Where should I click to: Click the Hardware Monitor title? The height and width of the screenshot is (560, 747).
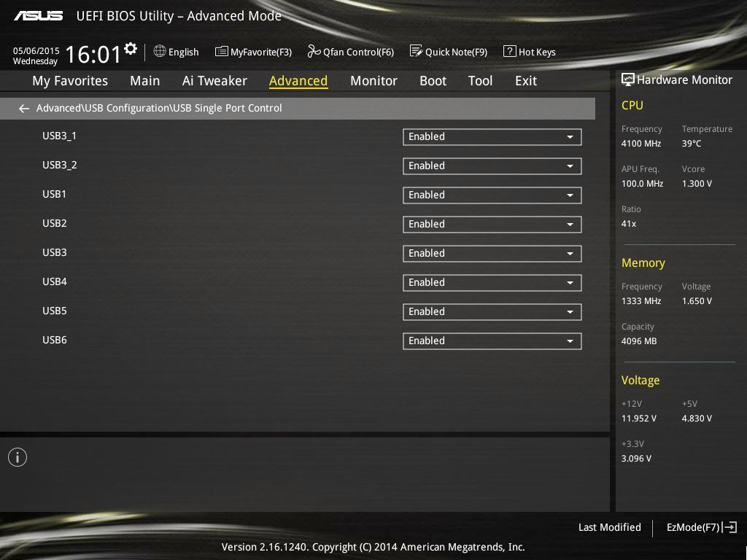[684, 79]
